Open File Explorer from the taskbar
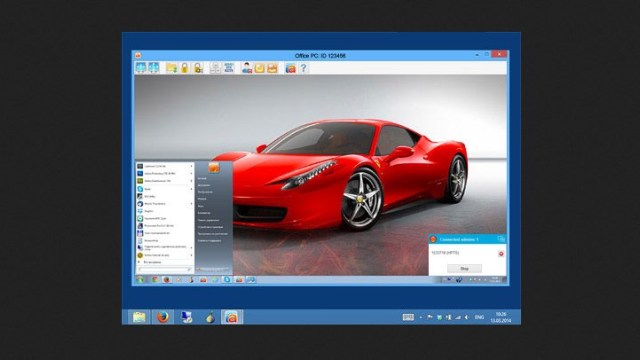 (139, 317)
